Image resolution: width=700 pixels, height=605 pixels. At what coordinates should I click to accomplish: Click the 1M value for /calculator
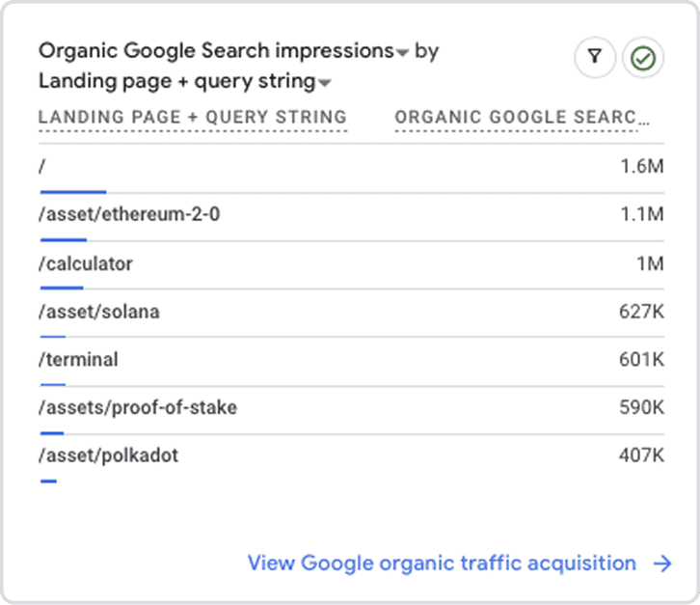(x=649, y=262)
